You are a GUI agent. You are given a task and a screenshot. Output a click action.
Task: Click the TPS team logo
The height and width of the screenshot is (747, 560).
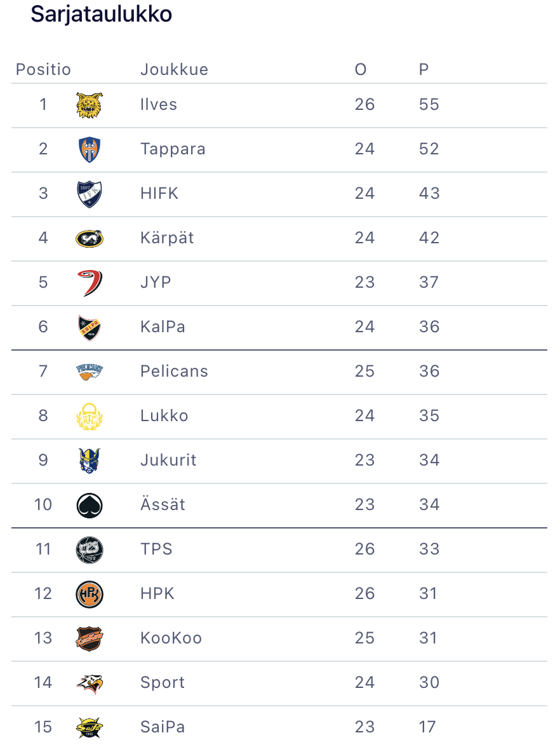tap(90, 549)
